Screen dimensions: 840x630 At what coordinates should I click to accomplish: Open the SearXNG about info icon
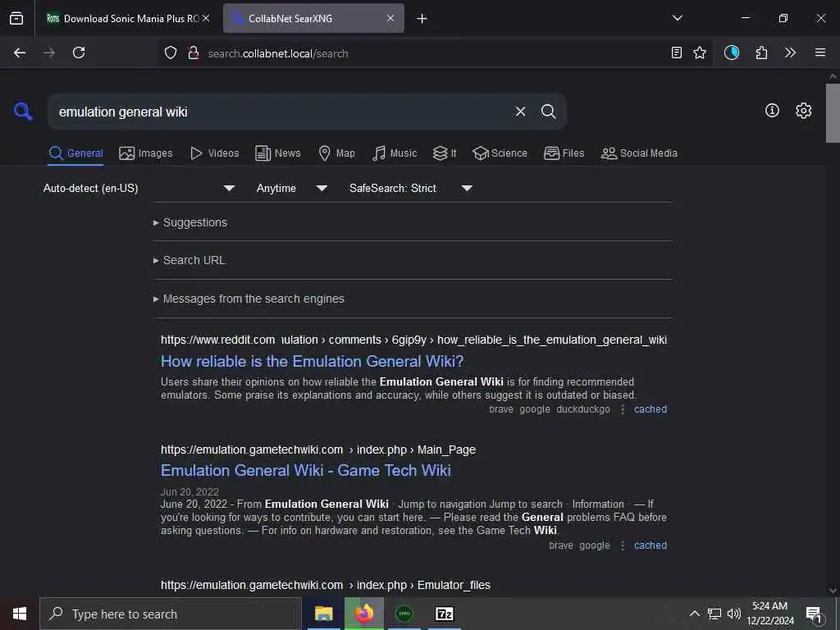pyautogui.click(x=772, y=111)
